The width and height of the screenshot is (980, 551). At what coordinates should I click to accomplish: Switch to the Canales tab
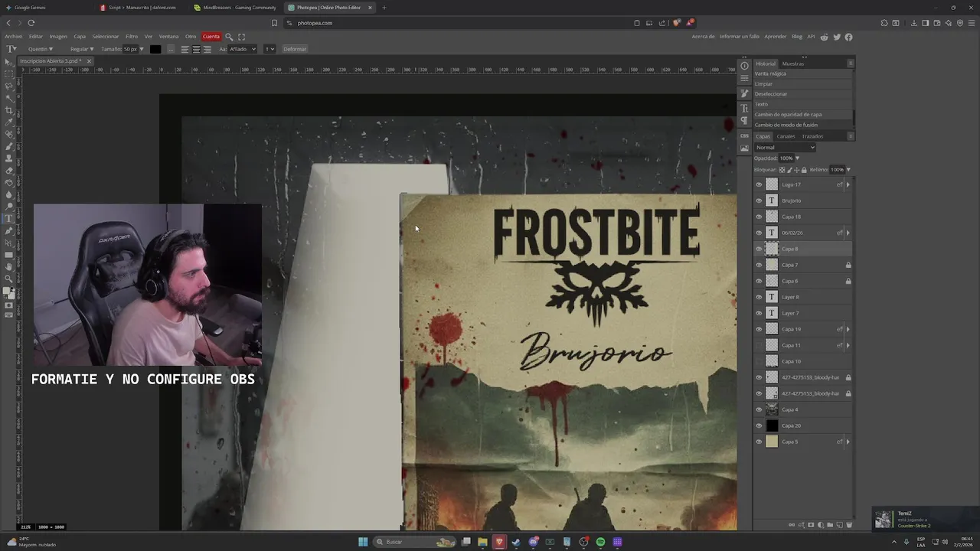pos(786,136)
